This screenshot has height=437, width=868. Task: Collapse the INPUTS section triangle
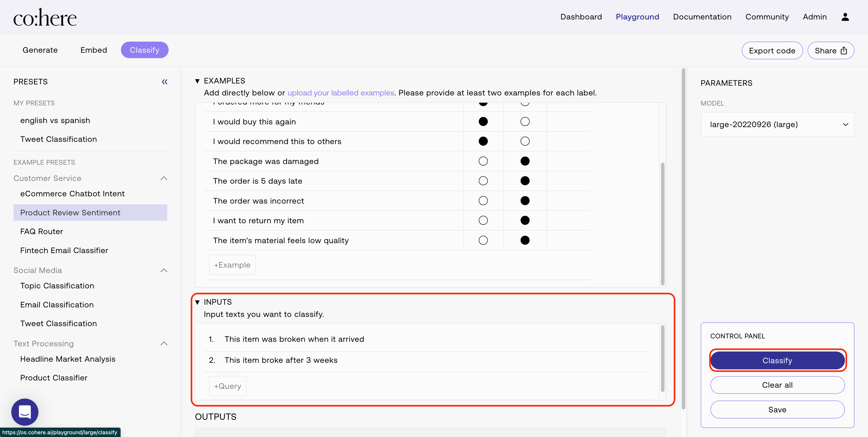pos(198,302)
